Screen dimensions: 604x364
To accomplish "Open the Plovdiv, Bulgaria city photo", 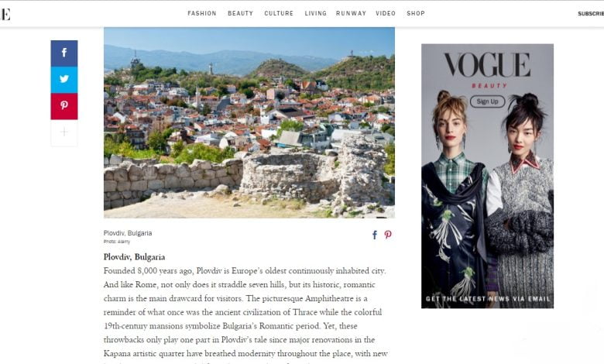I will [249, 122].
